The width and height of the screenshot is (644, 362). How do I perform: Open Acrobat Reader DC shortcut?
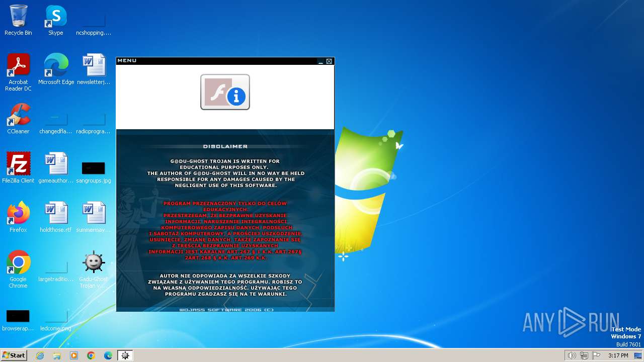[x=18, y=72]
